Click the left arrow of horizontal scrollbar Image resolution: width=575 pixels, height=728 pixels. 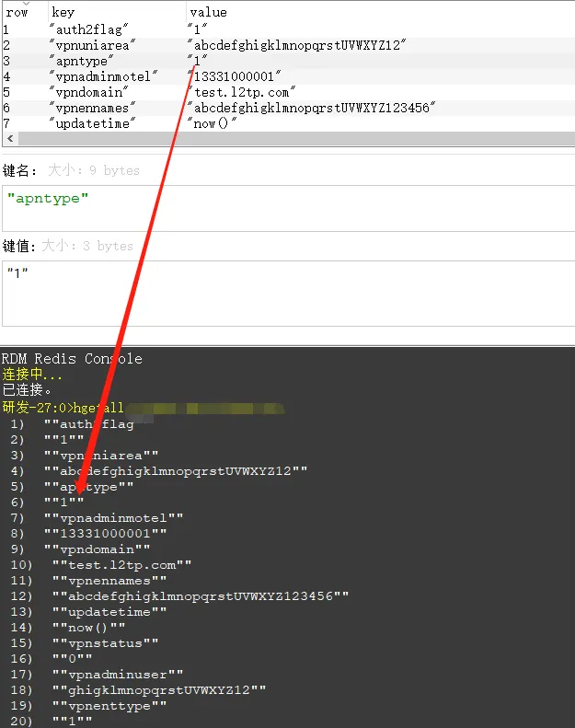pyautogui.click(x=8, y=139)
